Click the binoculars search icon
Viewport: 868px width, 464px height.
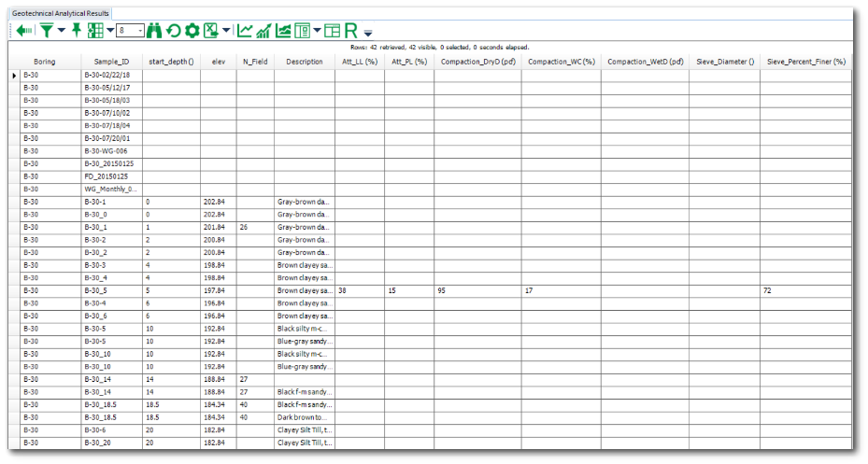click(x=155, y=31)
